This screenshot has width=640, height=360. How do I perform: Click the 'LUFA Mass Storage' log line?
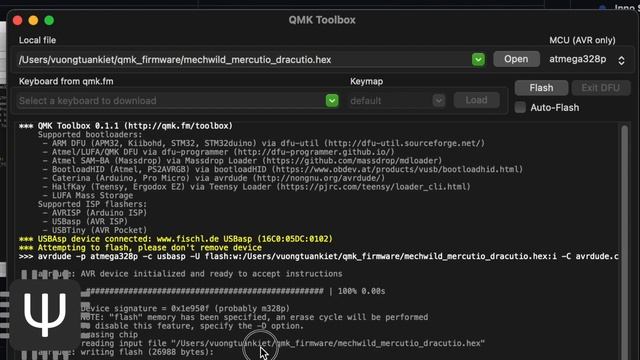(x=88, y=196)
